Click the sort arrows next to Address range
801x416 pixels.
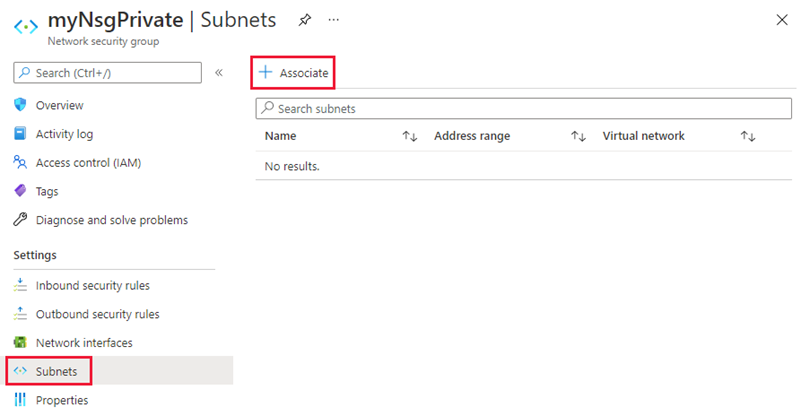tap(578, 136)
